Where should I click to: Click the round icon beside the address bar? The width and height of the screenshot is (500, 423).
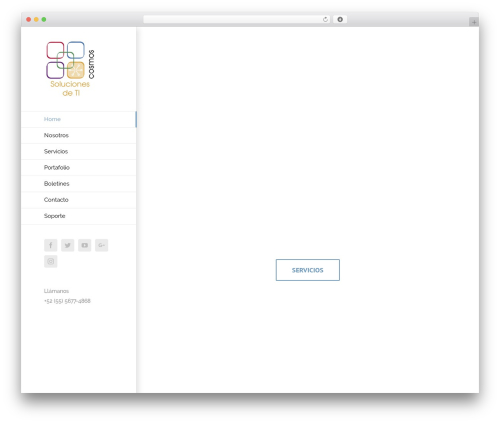pyautogui.click(x=340, y=19)
